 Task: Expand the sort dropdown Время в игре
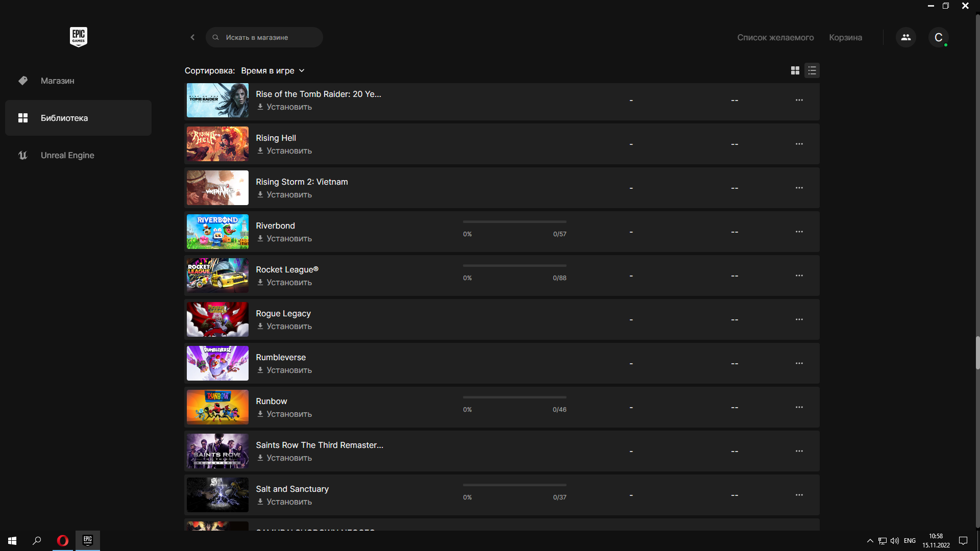(x=273, y=70)
